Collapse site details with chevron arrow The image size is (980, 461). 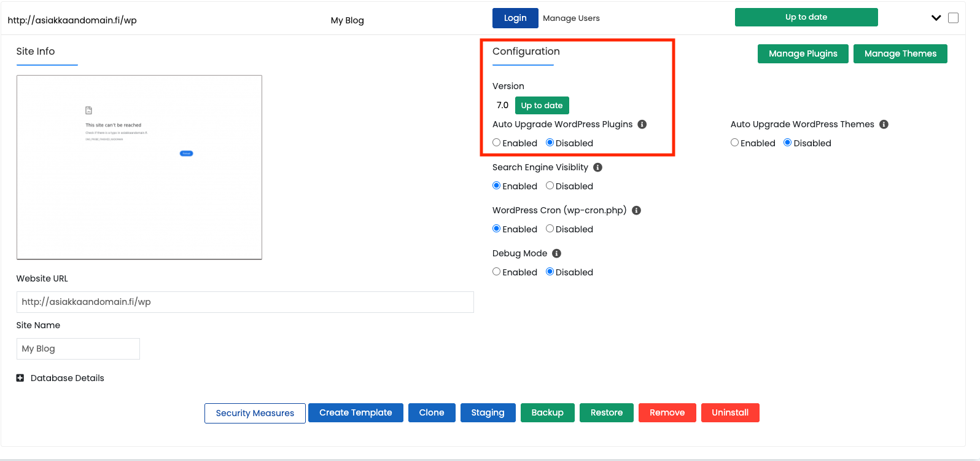pos(936,18)
